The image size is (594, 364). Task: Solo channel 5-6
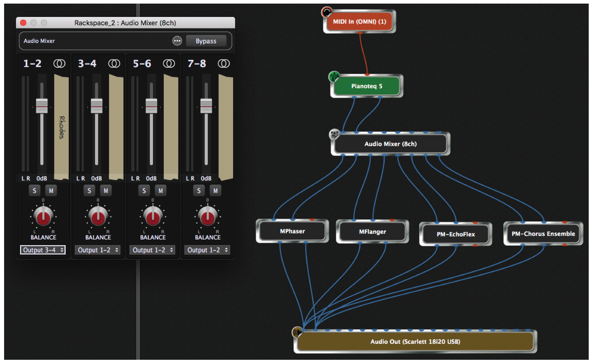click(x=144, y=191)
